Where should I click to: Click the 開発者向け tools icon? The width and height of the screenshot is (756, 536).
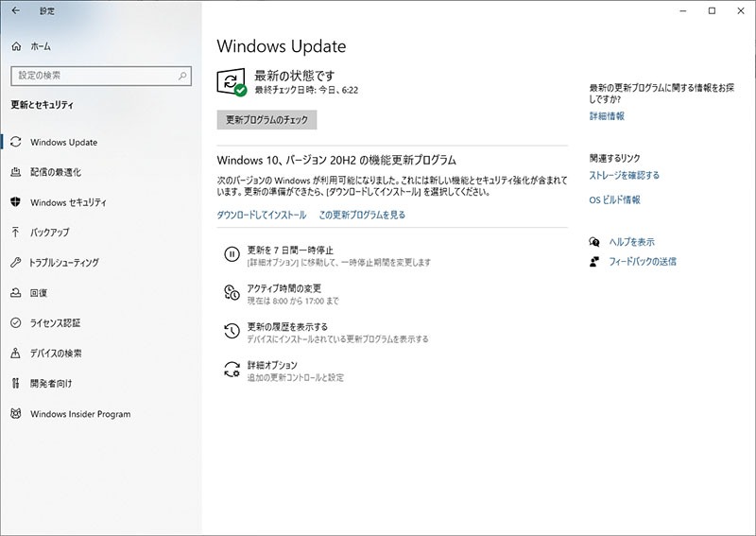pyautogui.click(x=16, y=383)
